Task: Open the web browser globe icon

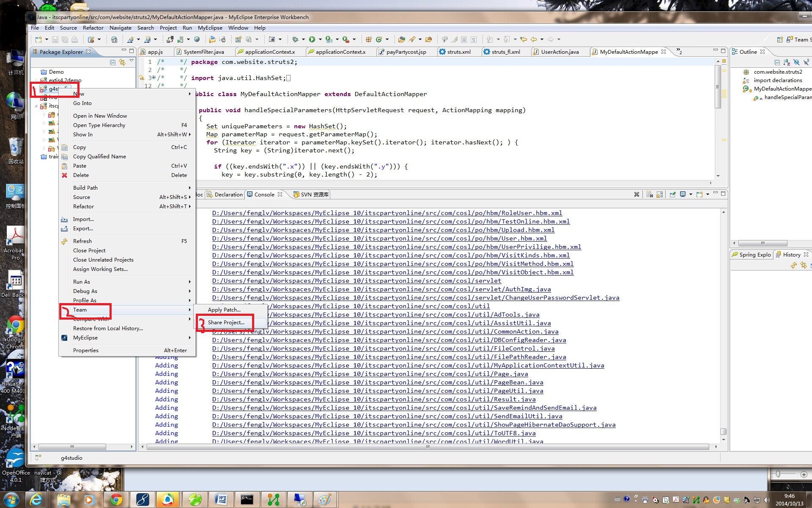Action: [197, 39]
